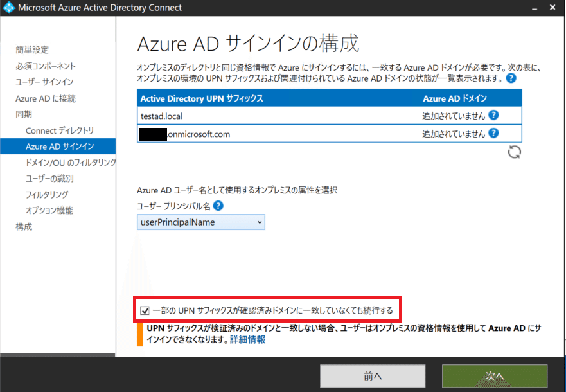
Task: Click the Azure AD Connect logo in title bar
Action: [8, 8]
